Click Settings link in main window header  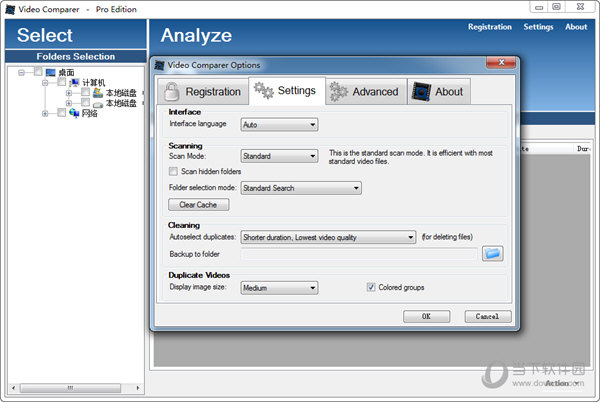pyautogui.click(x=538, y=27)
